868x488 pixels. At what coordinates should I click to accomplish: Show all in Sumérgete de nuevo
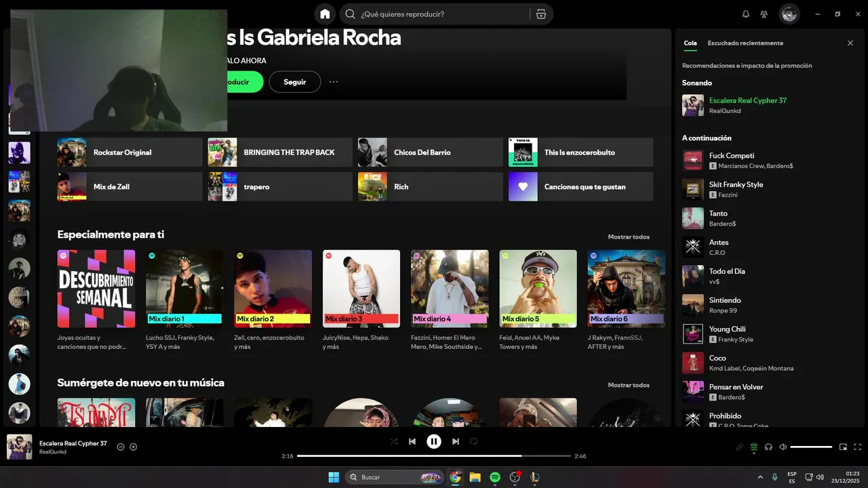coord(629,385)
